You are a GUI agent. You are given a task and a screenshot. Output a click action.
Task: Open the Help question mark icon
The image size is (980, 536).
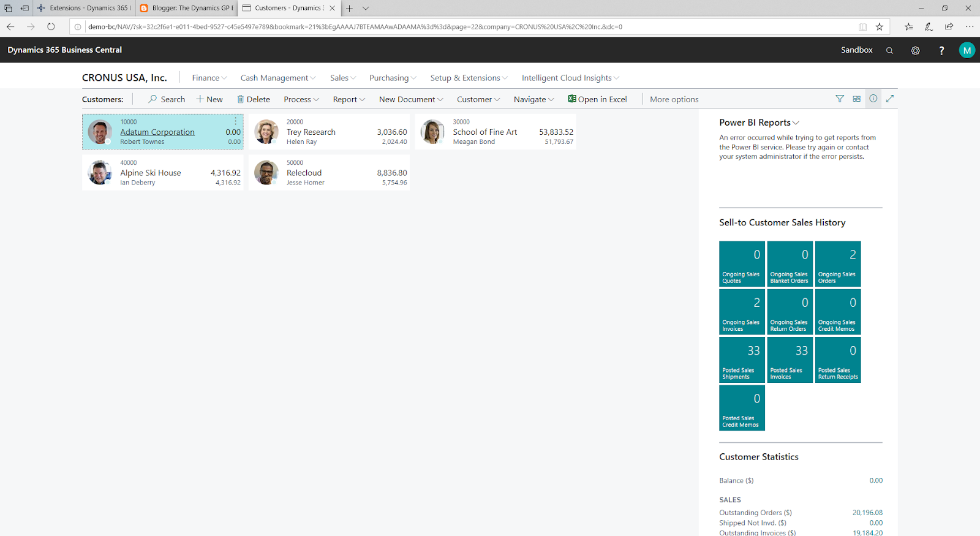[x=941, y=50]
